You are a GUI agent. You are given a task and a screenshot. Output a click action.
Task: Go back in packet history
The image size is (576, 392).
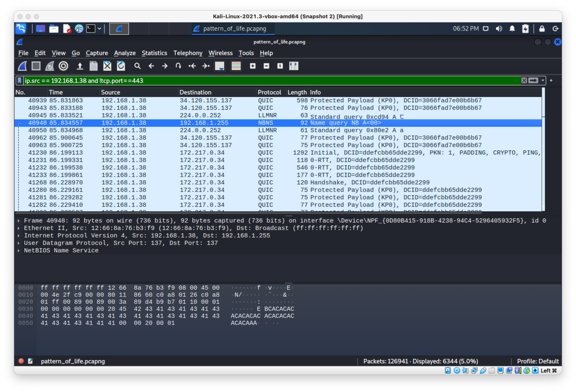tap(151, 66)
